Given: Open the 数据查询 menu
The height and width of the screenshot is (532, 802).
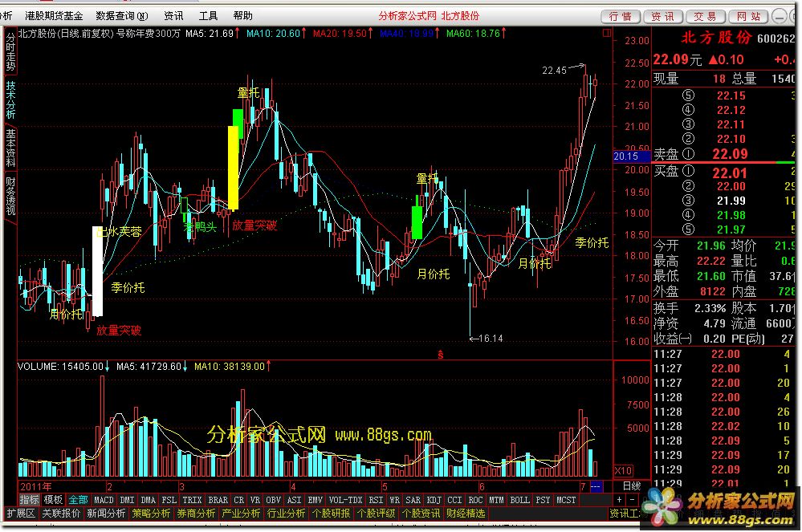Looking at the screenshot, I should point(122,16).
